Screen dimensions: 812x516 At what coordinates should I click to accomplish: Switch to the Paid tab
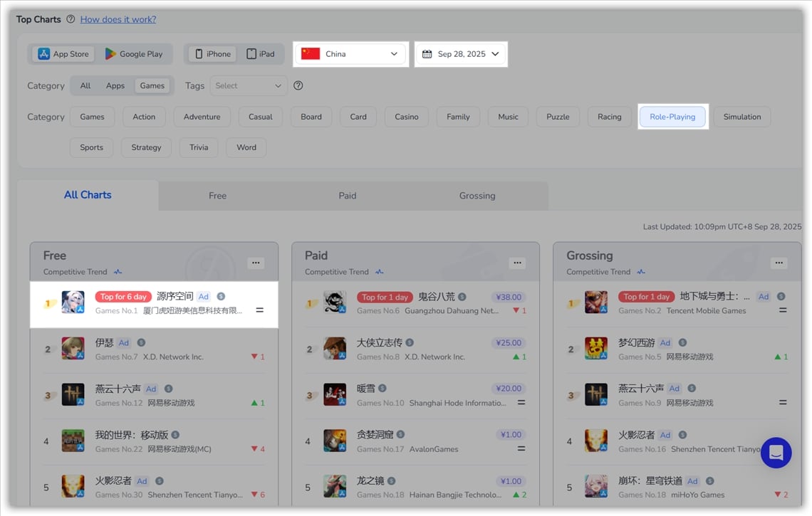click(x=348, y=196)
